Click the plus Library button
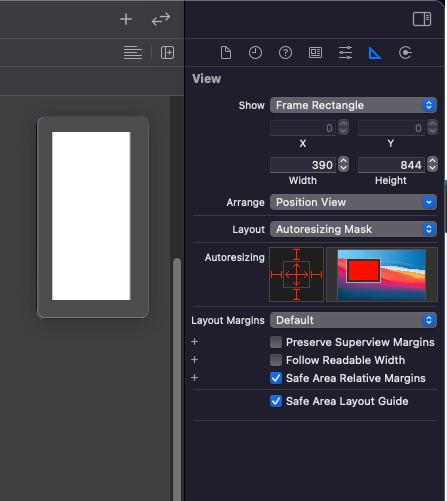 [x=126, y=19]
